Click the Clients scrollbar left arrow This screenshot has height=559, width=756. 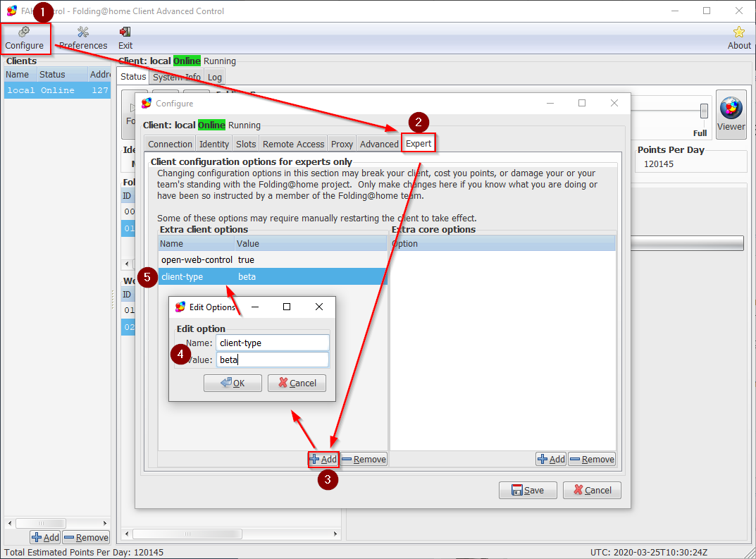[10, 523]
